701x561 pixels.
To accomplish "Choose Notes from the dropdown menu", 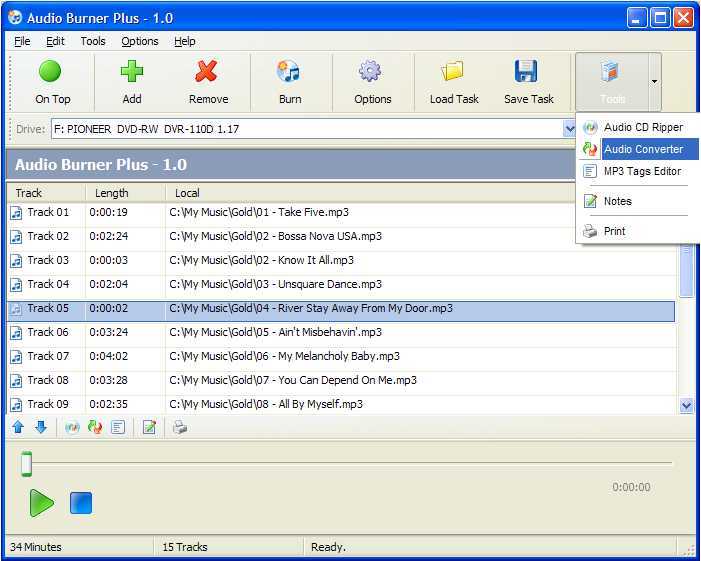I will point(639,201).
